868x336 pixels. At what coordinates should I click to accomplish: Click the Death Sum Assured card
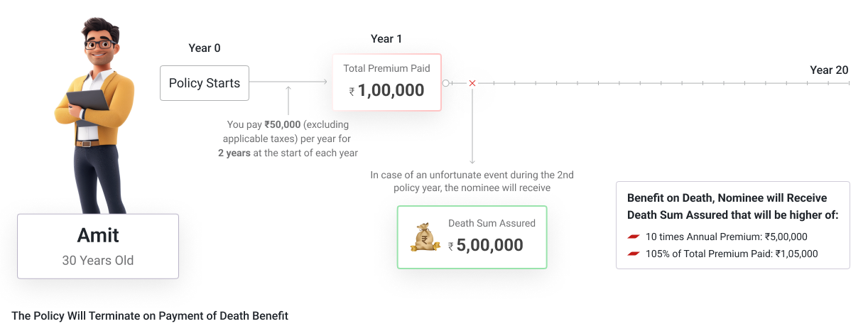click(x=472, y=237)
